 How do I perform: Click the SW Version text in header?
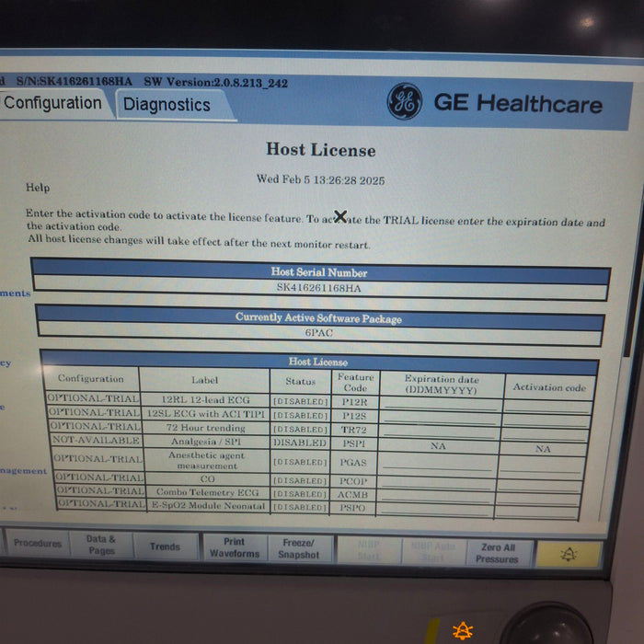pyautogui.click(x=215, y=82)
